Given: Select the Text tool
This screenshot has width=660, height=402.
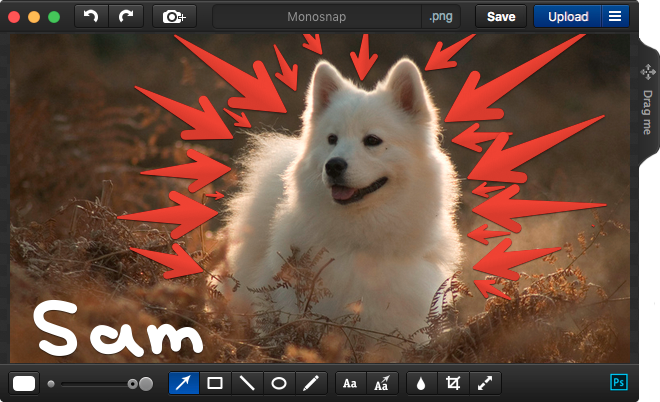Looking at the screenshot, I should click(x=349, y=383).
